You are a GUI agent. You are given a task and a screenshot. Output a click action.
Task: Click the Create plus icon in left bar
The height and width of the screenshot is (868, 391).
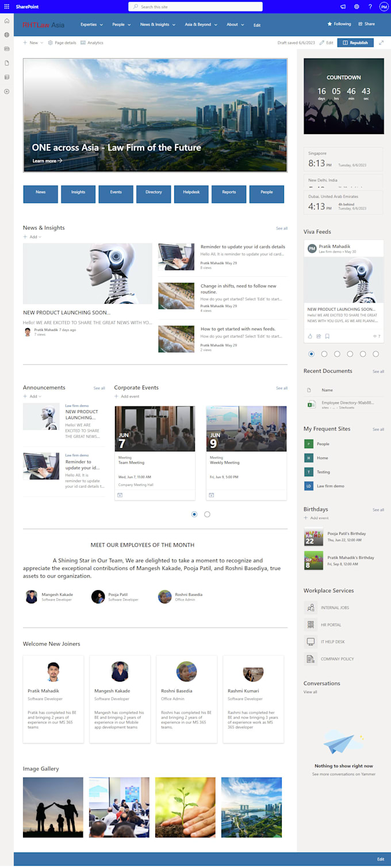(x=7, y=91)
